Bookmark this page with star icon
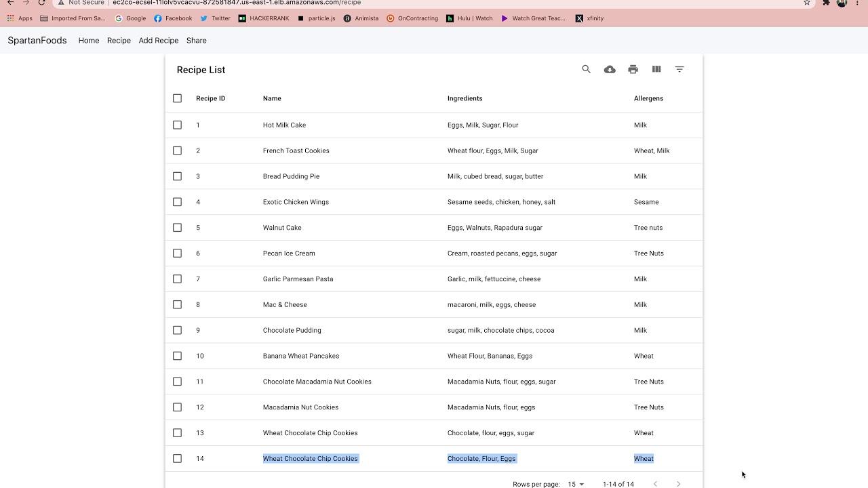The image size is (868, 488). [x=807, y=3]
